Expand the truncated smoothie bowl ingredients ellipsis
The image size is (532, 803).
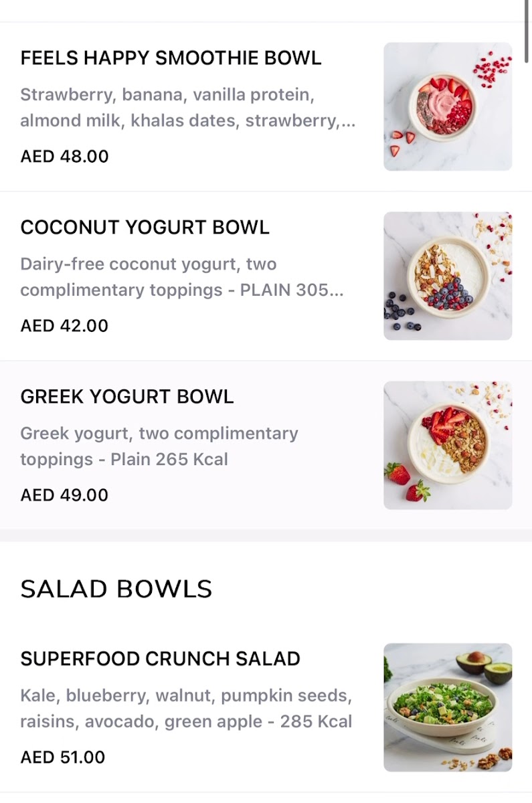pyautogui.click(x=349, y=122)
